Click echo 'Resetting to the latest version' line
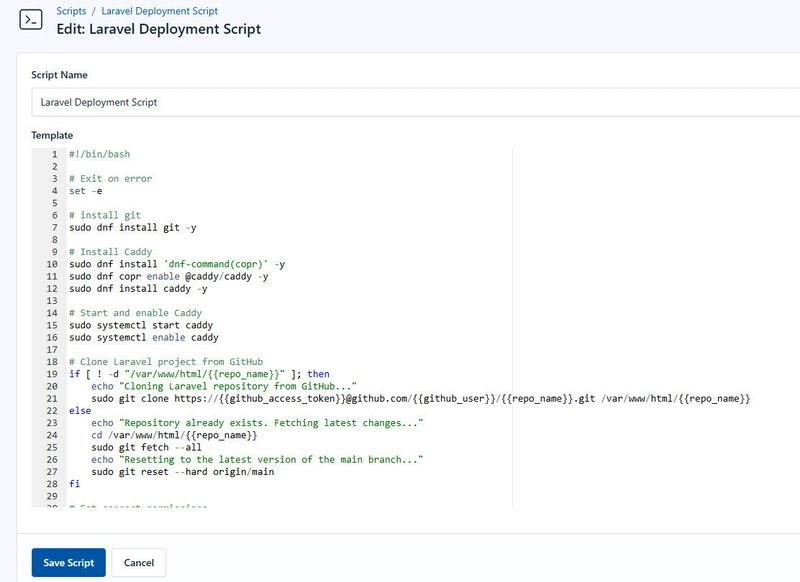Viewport: 800px width, 582px height. 257,460
